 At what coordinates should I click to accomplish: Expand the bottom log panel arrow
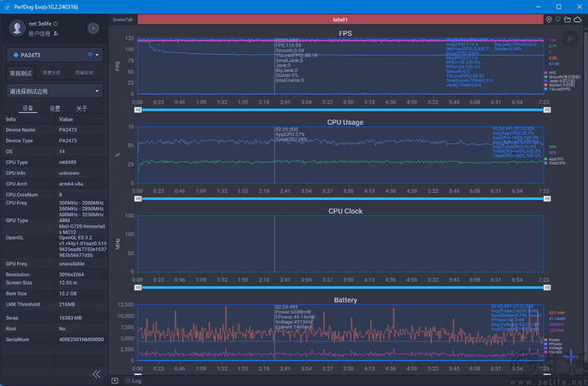coord(114,381)
